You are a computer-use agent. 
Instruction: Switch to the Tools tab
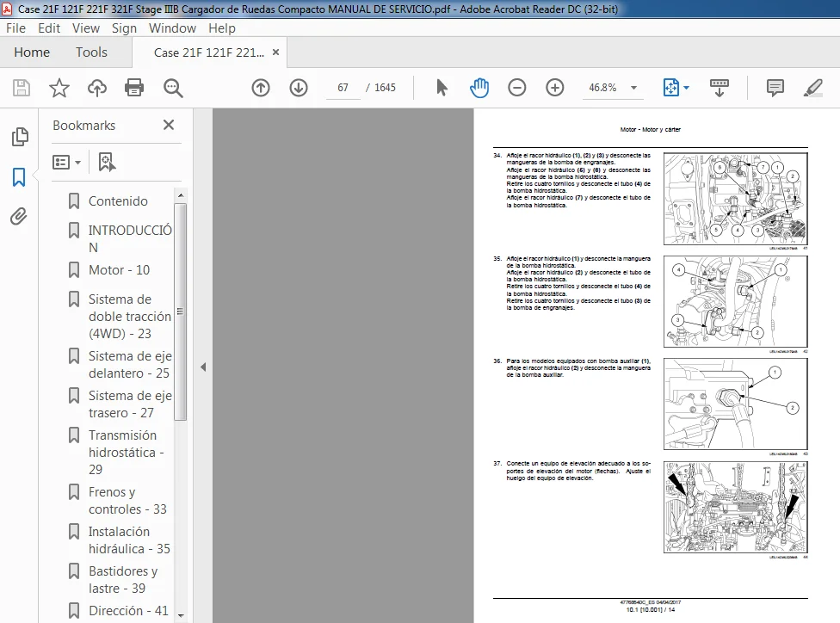[x=91, y=52]
